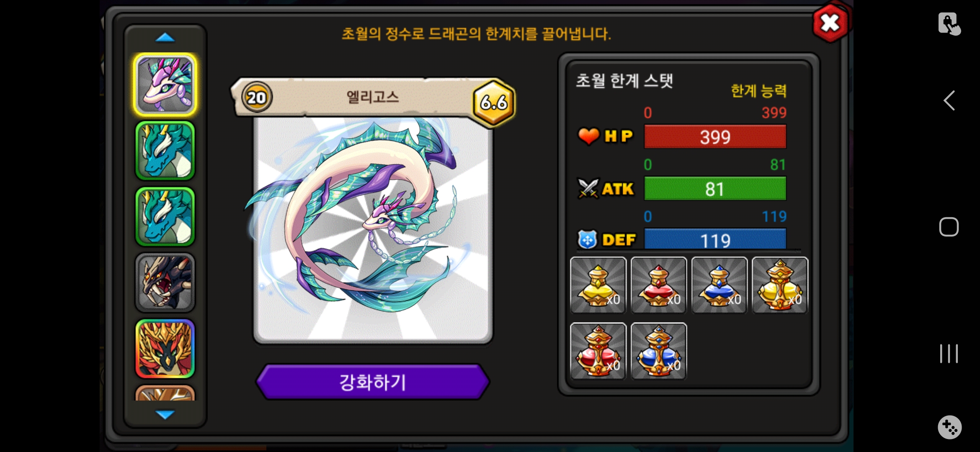Select the small yellow essence potion
The width and height of the screenshot is (980, 452).
[x=598, y=285]
